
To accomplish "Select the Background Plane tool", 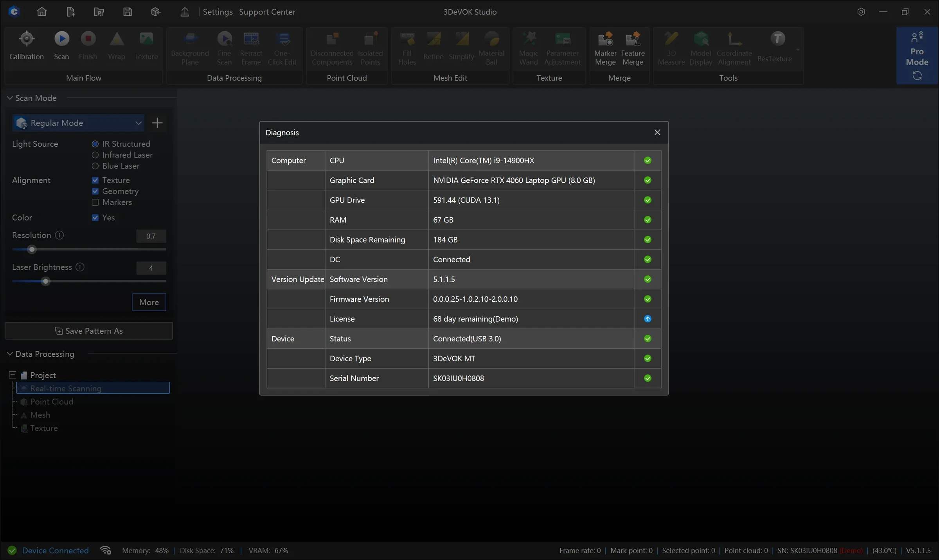I will pos(190,48).
